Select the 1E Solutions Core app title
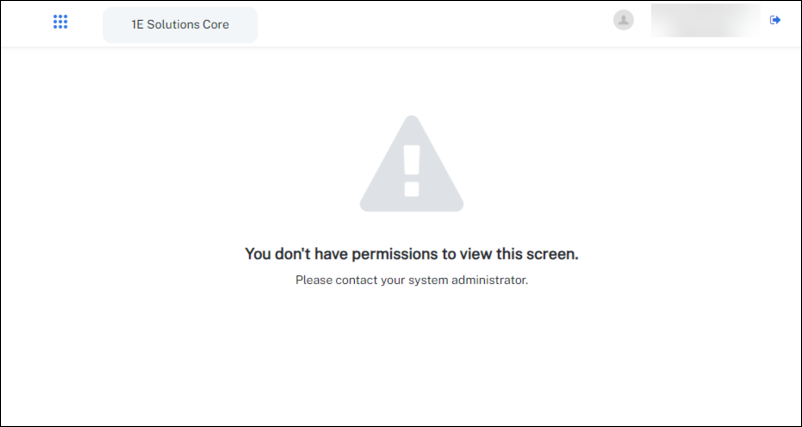802x427 pixels. 180,24
